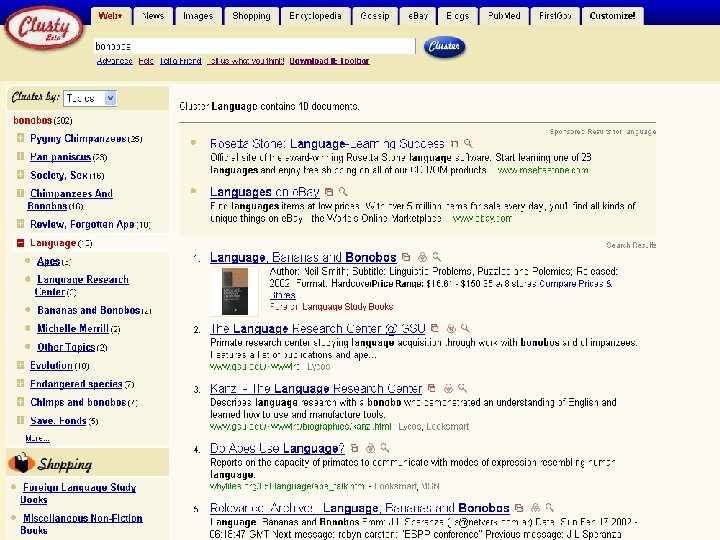Expand the Evolution cluster
The image size is (720, 540).
pos(20,365)
